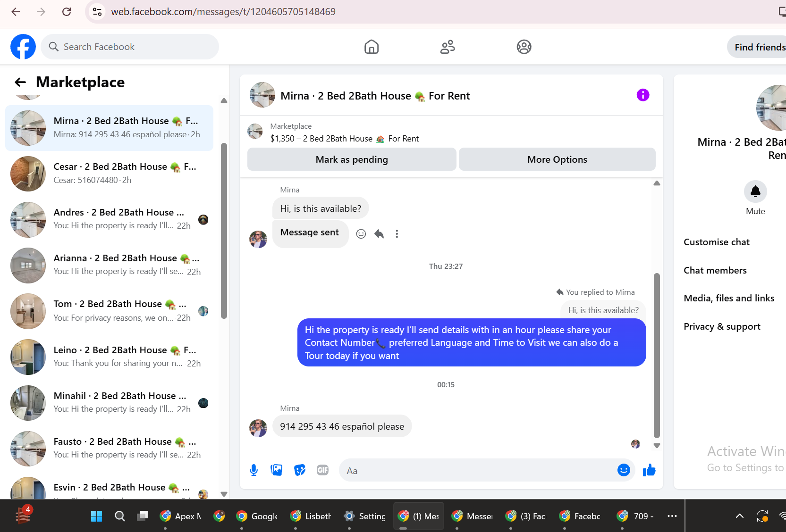The height and width of the screenshot is (532, 786).
Task: Click chat messages scrollbar thumb
Action: tap(657, 356)
